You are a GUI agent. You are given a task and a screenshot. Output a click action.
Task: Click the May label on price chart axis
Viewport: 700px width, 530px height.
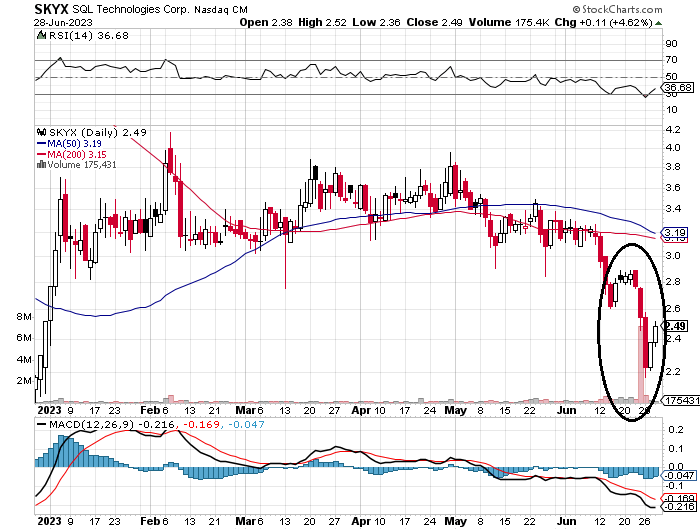coord(455,410)
